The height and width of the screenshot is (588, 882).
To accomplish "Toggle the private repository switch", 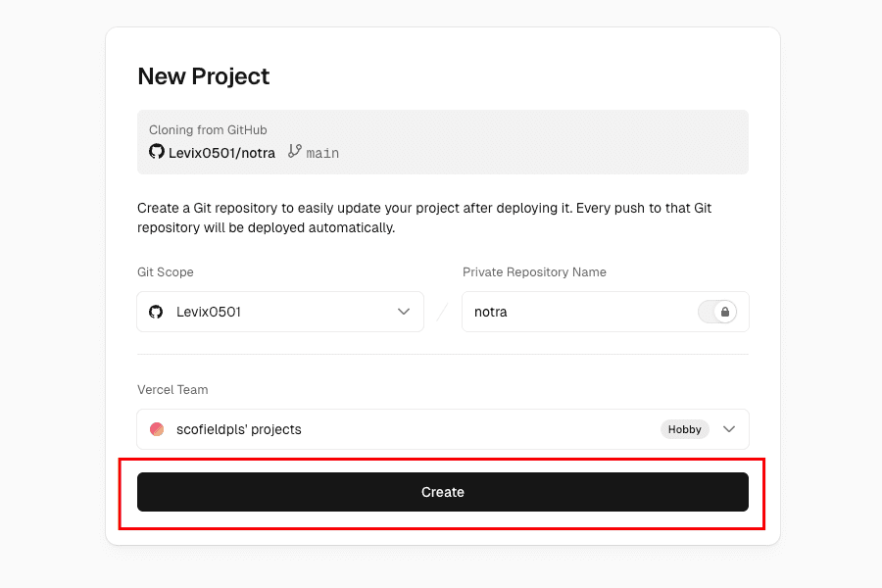I will (x=716, y=312).
